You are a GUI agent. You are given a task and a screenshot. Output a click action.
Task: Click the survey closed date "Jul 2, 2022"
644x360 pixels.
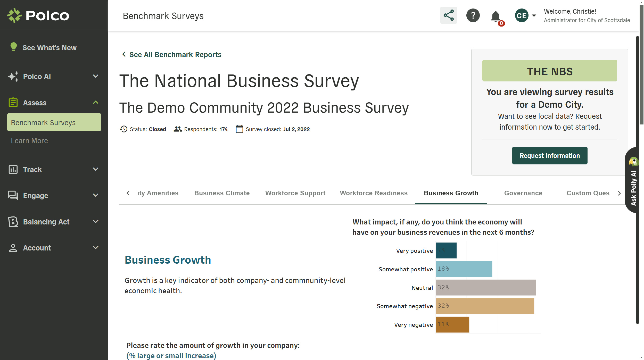click(x=296, y=129)
